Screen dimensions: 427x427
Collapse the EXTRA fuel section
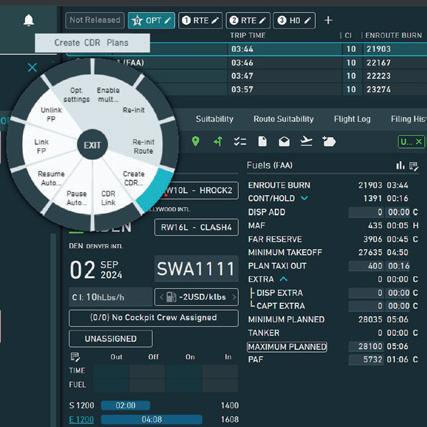pyautogui.click(x=283, y=279)
